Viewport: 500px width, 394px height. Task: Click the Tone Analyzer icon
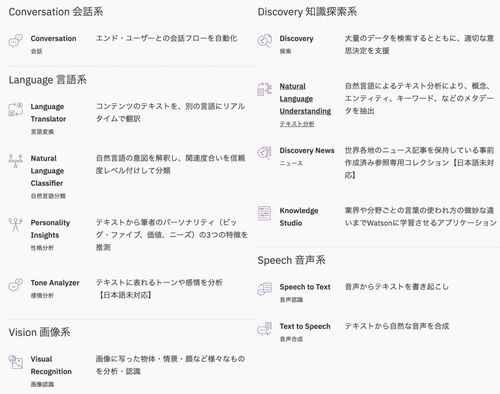[15, 285]
